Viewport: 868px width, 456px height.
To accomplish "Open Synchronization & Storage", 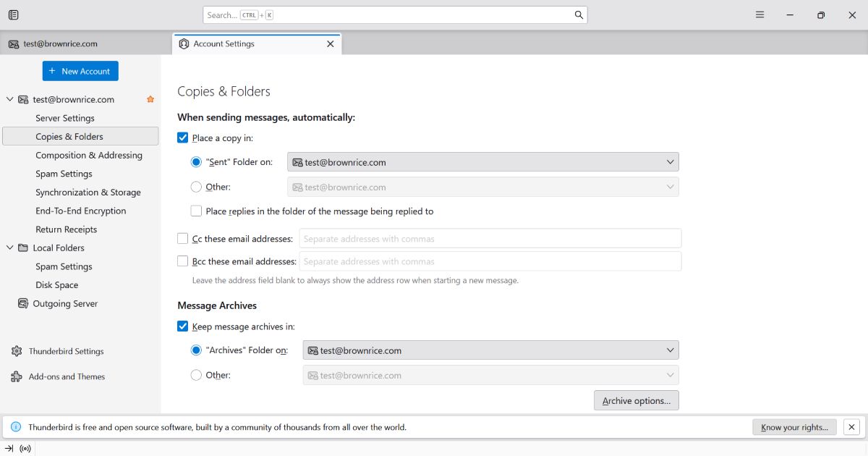I will coord(88,193).
